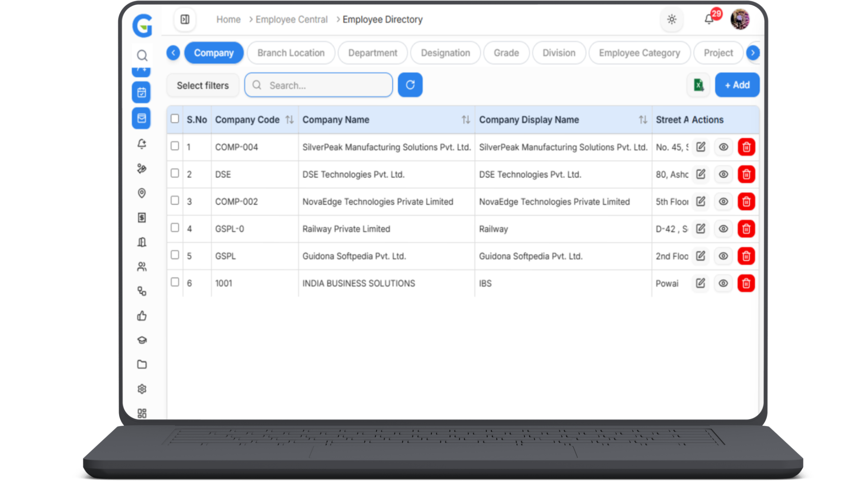Open the search icon in the sidebar
Screen dimensions: 868x488
pos(142,55)
